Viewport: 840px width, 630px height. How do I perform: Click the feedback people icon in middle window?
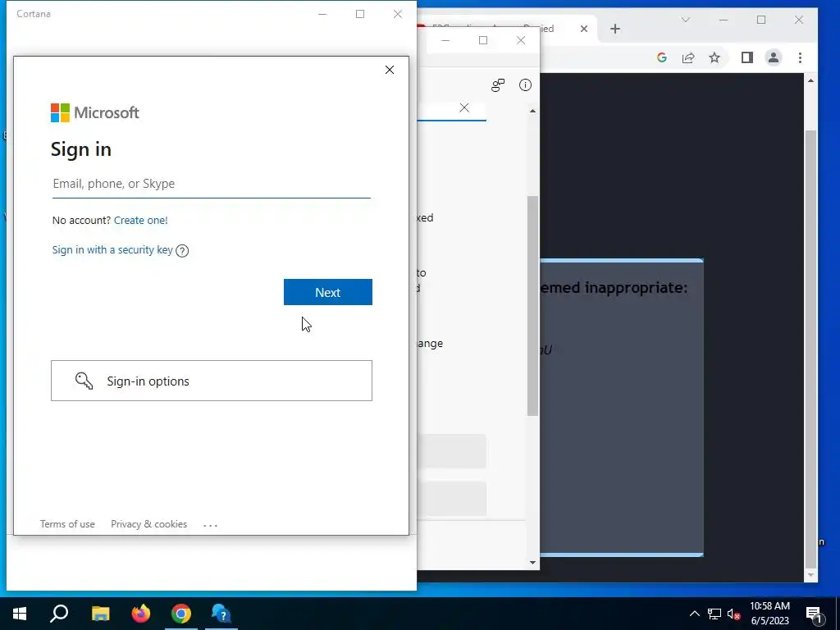498,85
